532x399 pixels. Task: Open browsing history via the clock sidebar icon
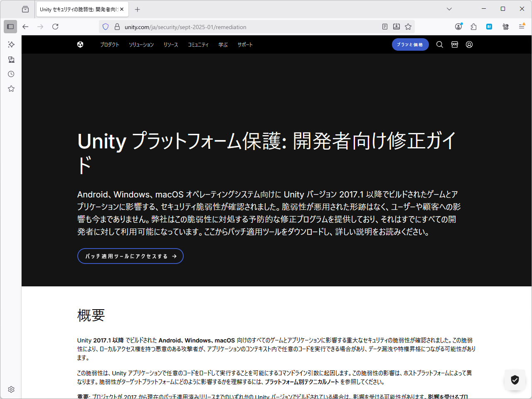[x=11, y=74]
